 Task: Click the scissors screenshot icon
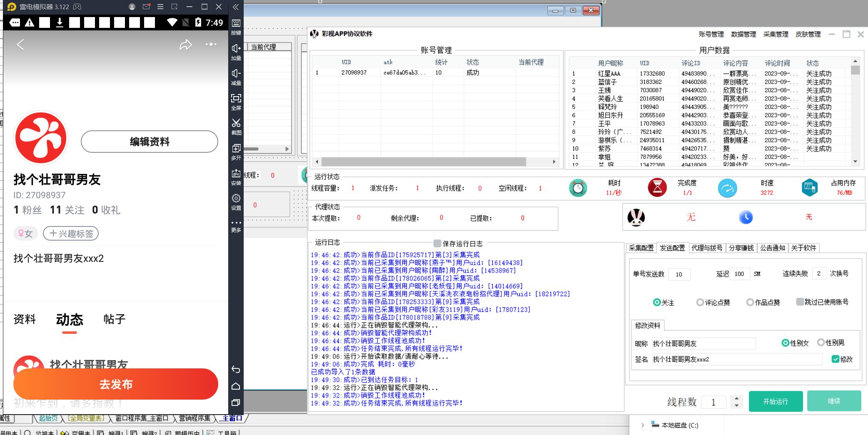click(236, 123)
